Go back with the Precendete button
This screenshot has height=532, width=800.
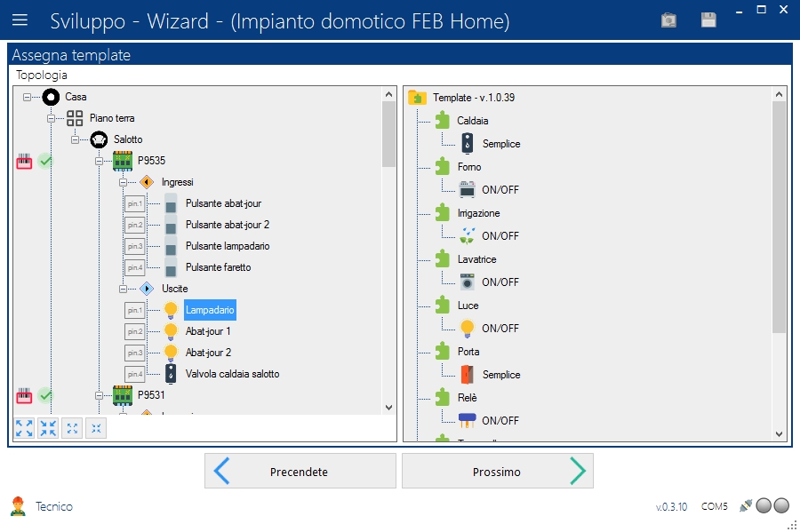point(300,472)
